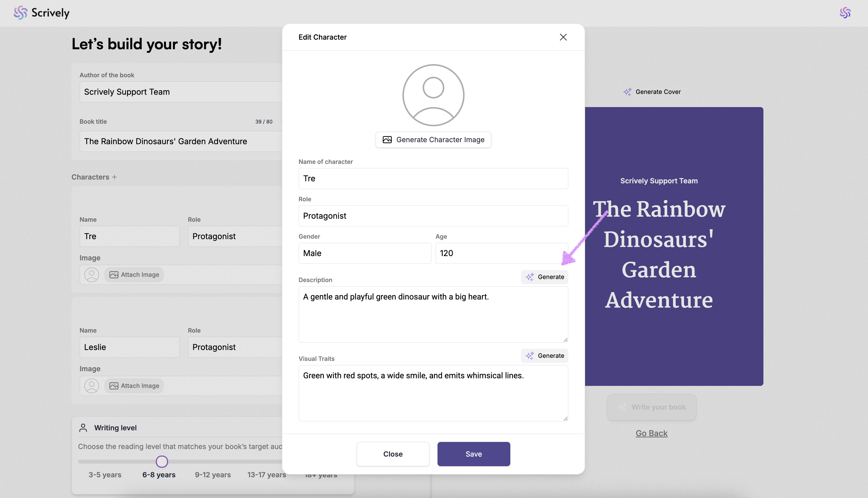
Task: Attach an image for character Leslie
Action: [x=134, y=386]
